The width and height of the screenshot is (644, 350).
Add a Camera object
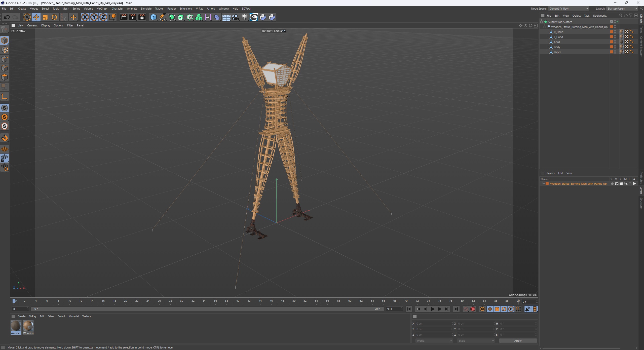click(x=235, y=17)
